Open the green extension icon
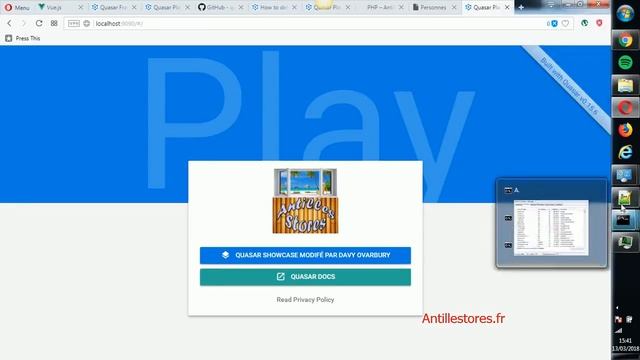The width and height of the screenshot is (640, 360). (584, 23)
